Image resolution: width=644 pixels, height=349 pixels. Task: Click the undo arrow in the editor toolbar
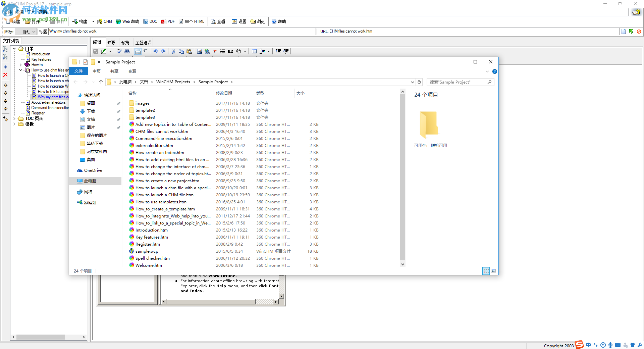click(156, 51)
